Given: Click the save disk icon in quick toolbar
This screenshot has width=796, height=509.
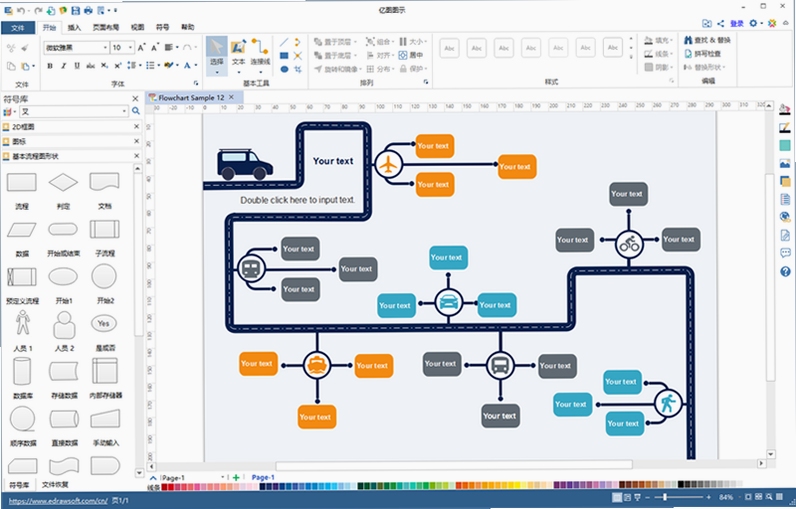Looking at the screenshot, I should [x=75, y=10].
